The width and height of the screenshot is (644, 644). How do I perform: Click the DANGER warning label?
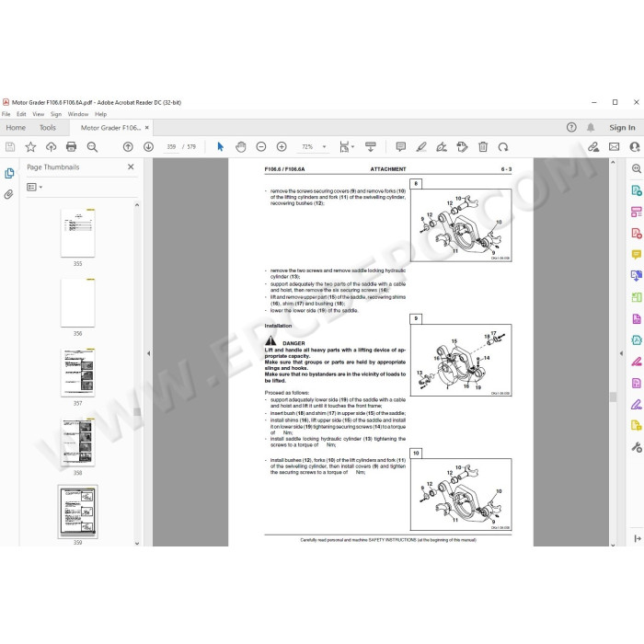click(x=293, y=343)
